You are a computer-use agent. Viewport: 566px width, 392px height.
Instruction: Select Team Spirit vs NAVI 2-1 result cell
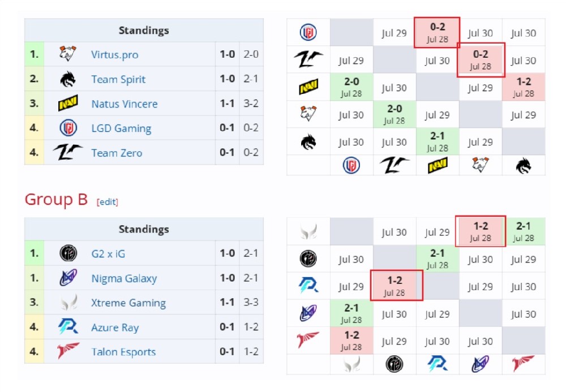tap(438, 142)
